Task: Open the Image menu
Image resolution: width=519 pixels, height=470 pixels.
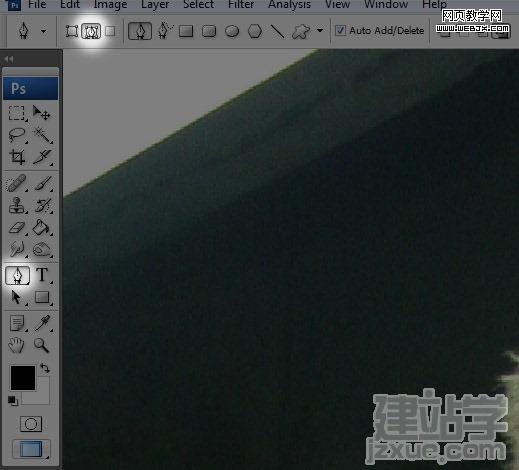Action: (110, 5)
